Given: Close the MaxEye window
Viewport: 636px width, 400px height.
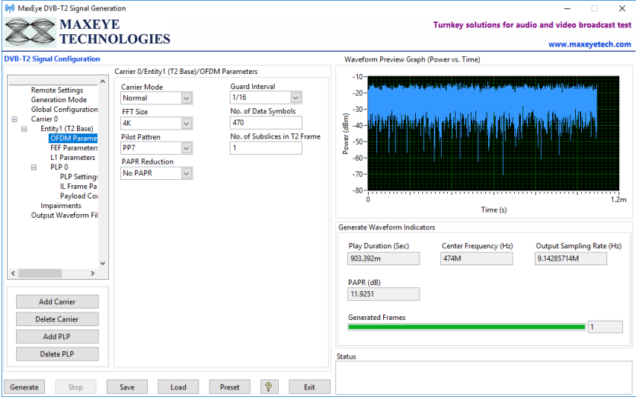Looking at the screenshot, I should pyautogui.click(x=622, y=9).
